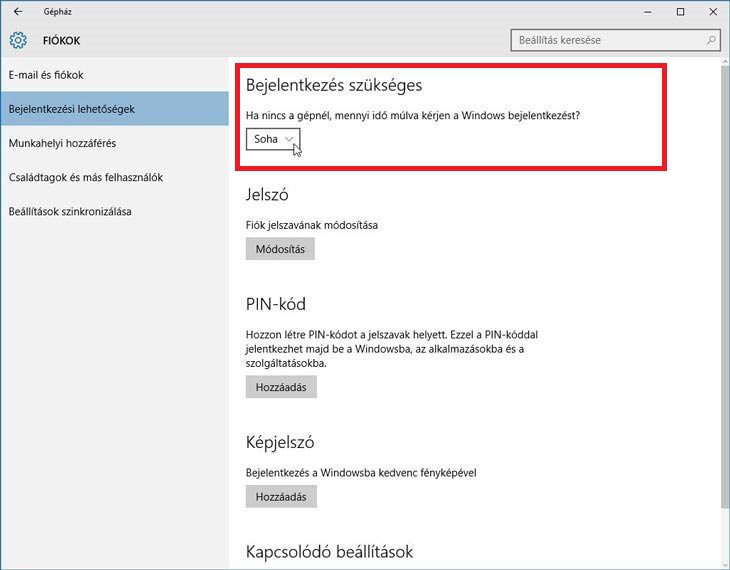
Task: Click Hozzáadás under PIN-kód
Action: click(281, 387)
